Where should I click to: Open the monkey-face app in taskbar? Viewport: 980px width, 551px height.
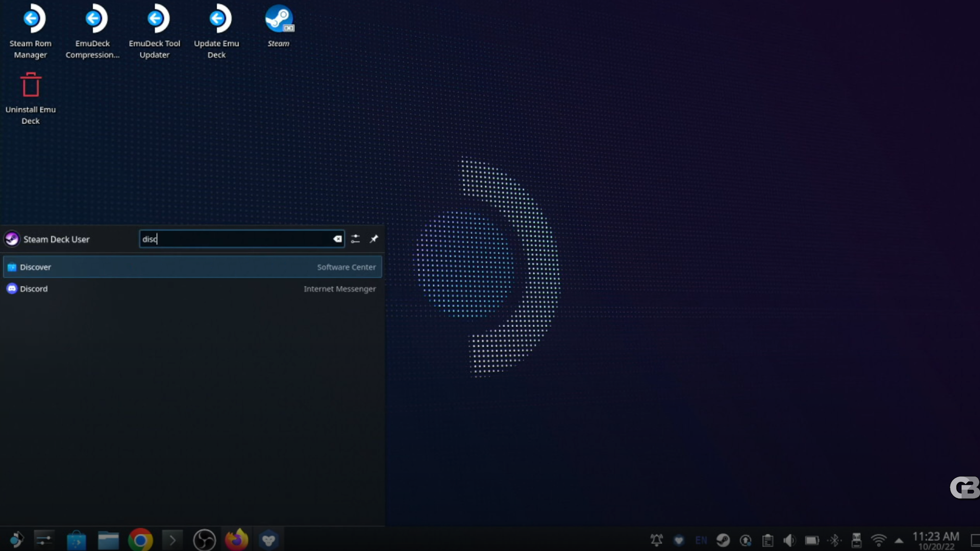pyautogui.click(x=269, y=540)
